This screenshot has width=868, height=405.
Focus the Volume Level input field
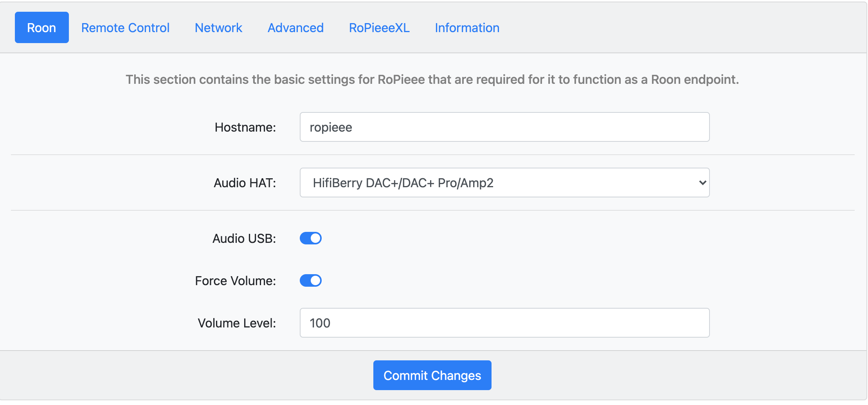504,323
